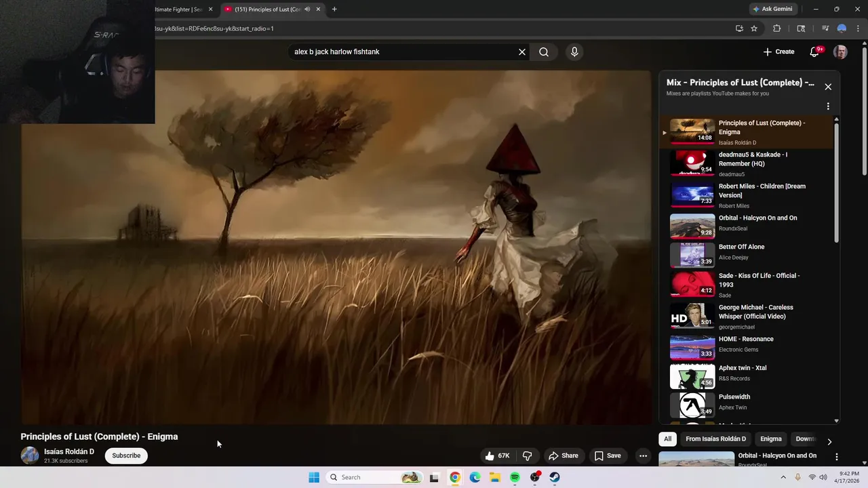Open options for recommended Orbital video
Image resolution: width=868 pixels, height=488 pixels.
(x=836, y=457)
